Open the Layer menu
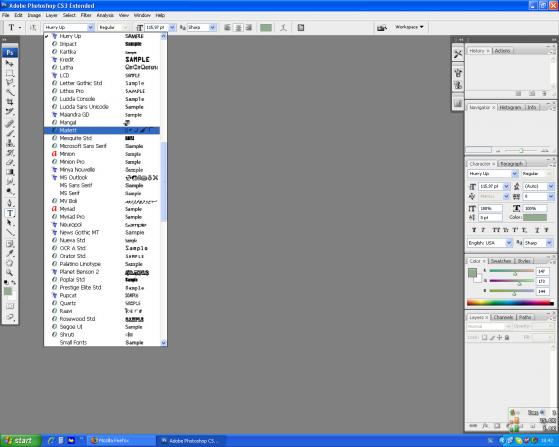This screenshot has height=447, width=559. tap(51, 15)
